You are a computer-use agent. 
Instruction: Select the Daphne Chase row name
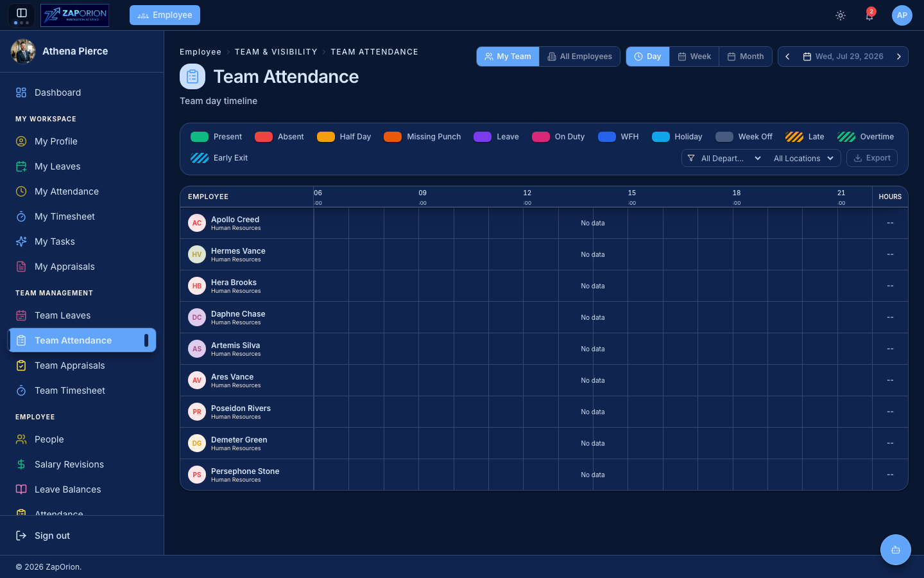pos(238,314)
